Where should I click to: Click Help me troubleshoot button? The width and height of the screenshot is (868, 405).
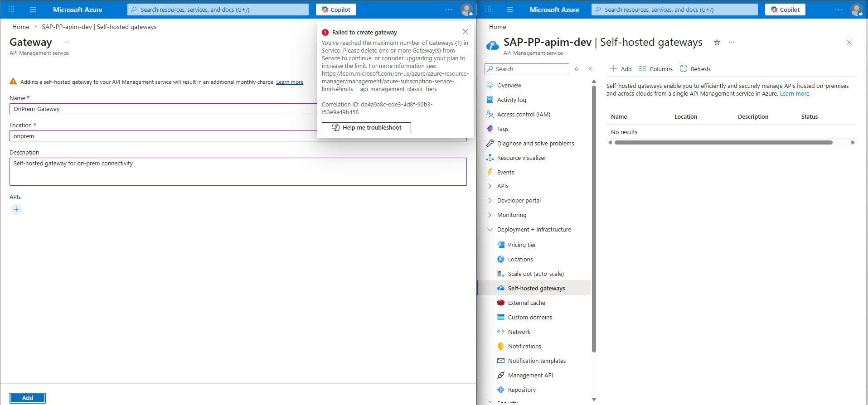366,128
